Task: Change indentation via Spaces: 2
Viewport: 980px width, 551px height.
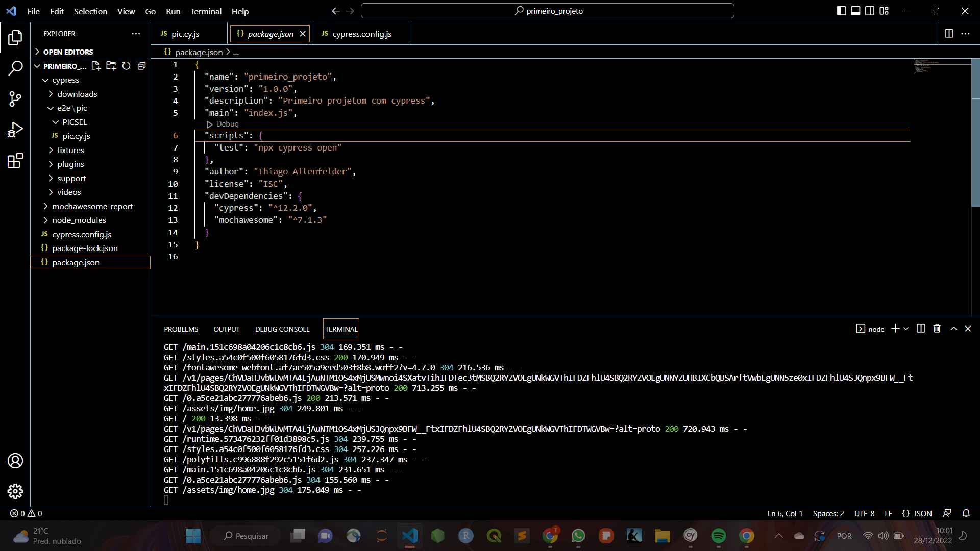Action: point(828,513)
